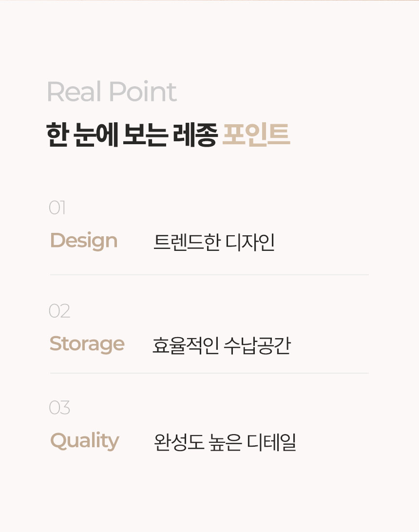Click the word "수납공간"
Viewport: 419px width, 532px height.
257,345
